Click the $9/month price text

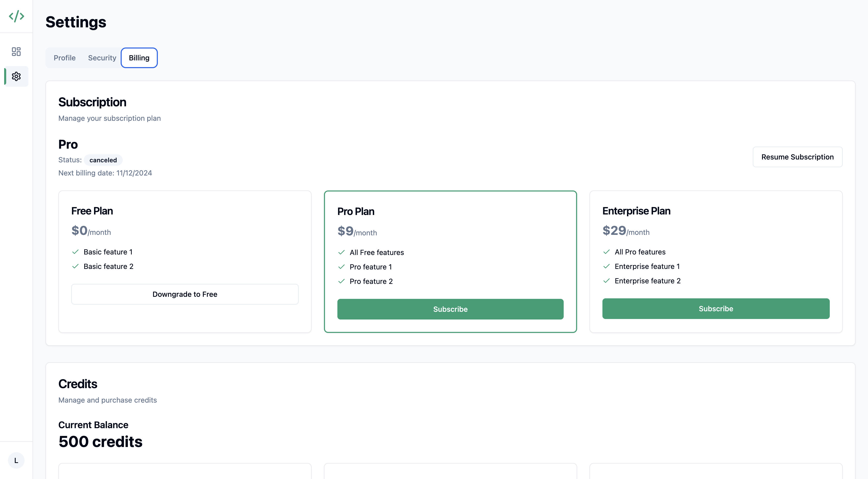tap(357, 231)
